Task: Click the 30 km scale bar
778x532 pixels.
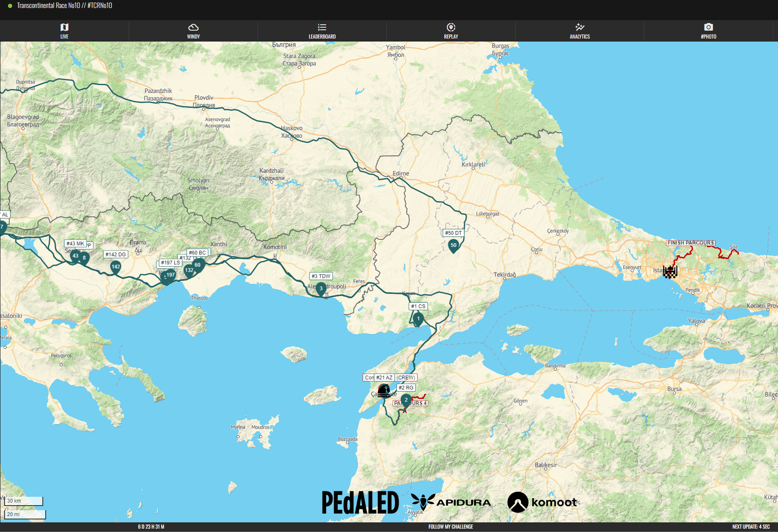Action: (24, 501)
